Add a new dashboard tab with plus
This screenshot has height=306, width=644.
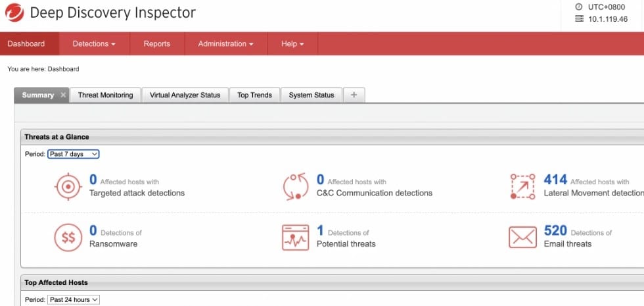354,95
